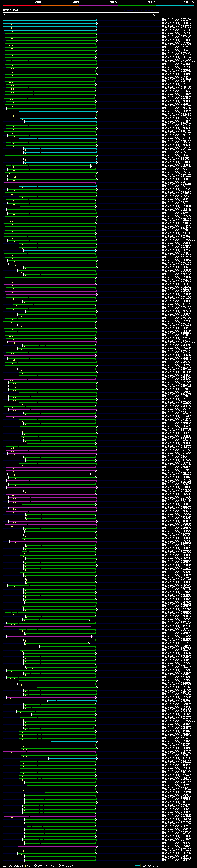Open hit UniRef100_Q9S7U3
Viewport: 197px width, 868px height.
(x=177, y=67)
